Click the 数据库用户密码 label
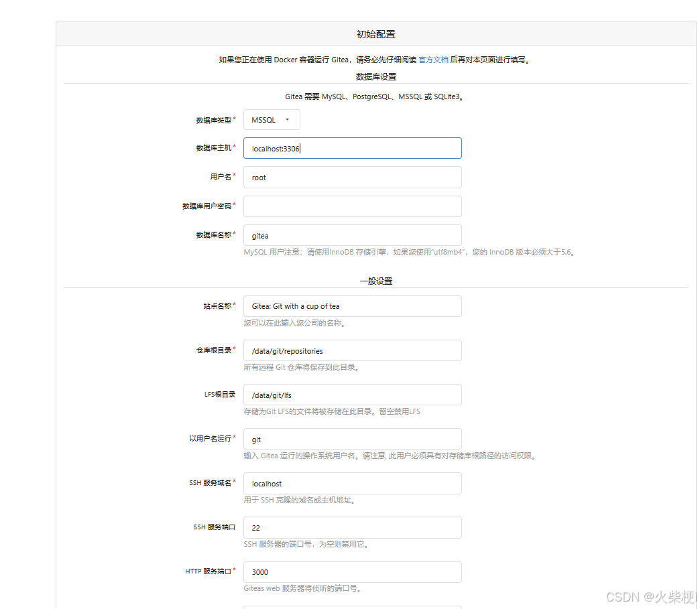Screen dimensions: 700x609 207,206
